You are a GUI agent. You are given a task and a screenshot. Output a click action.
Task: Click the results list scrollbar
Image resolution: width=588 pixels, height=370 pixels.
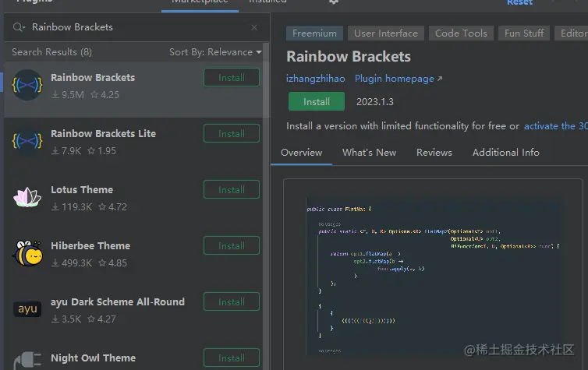pos(266,206)
